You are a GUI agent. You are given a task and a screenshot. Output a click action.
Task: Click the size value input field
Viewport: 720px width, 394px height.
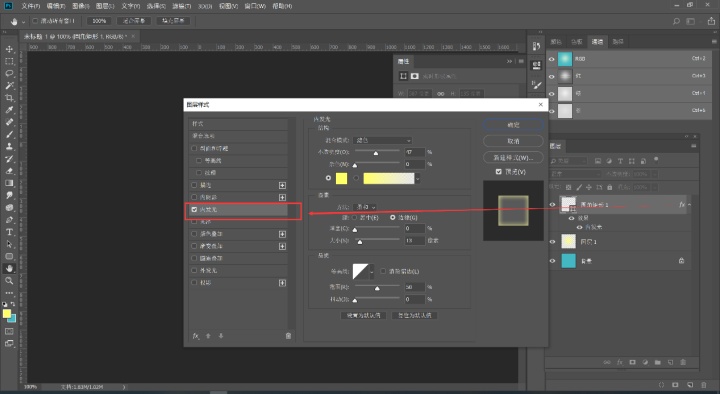pos(414,240)
